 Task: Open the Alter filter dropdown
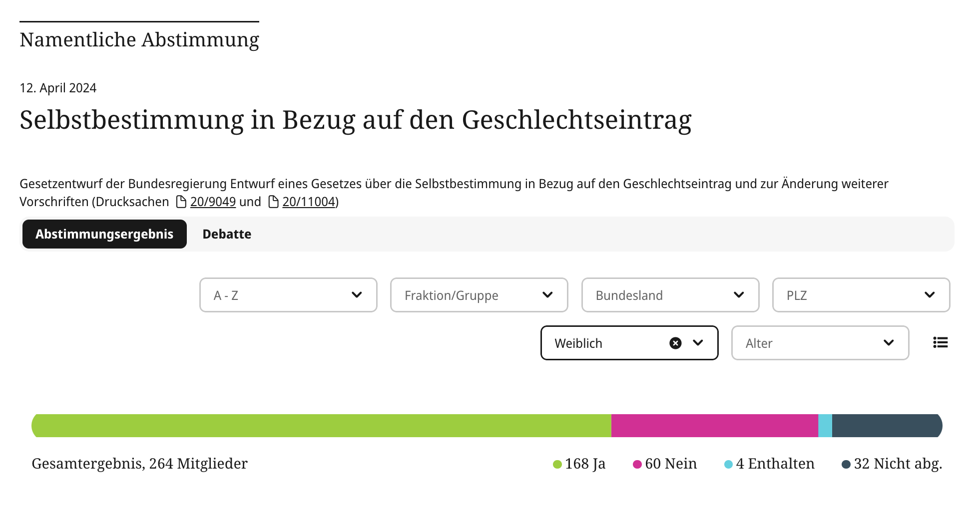pos(820,343)
